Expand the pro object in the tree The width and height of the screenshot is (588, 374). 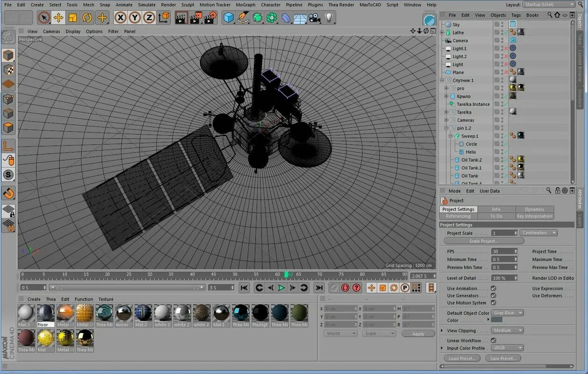(x=446, y=88)
